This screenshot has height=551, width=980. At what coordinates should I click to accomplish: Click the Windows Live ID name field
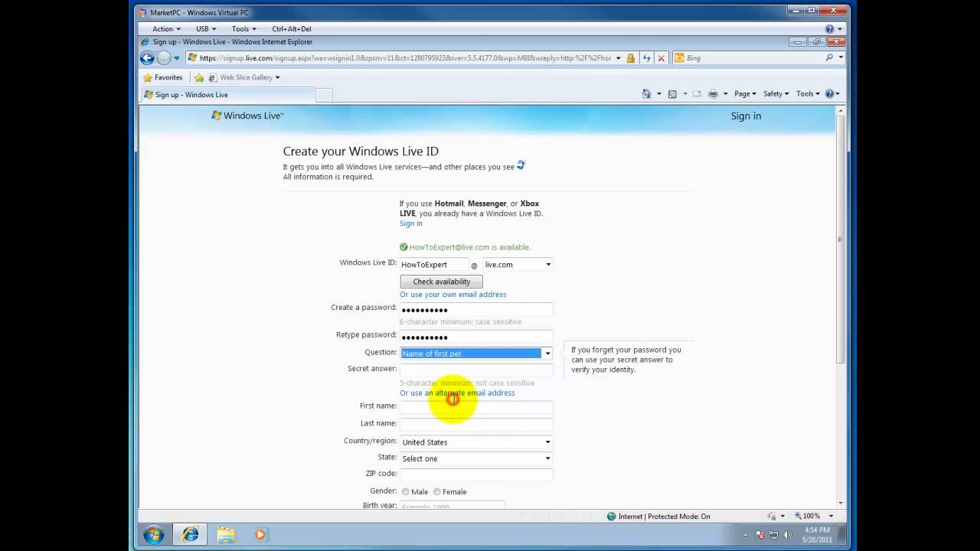434,265
